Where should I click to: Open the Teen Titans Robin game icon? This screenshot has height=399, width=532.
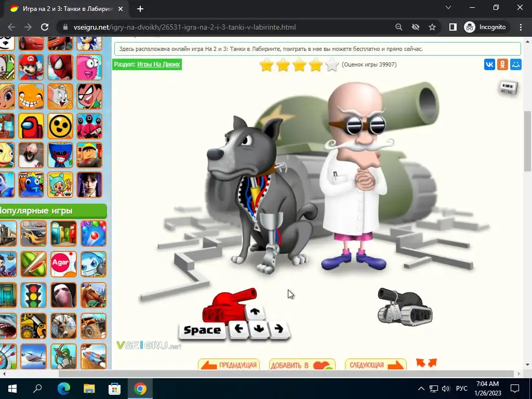[x=89, y=96]
